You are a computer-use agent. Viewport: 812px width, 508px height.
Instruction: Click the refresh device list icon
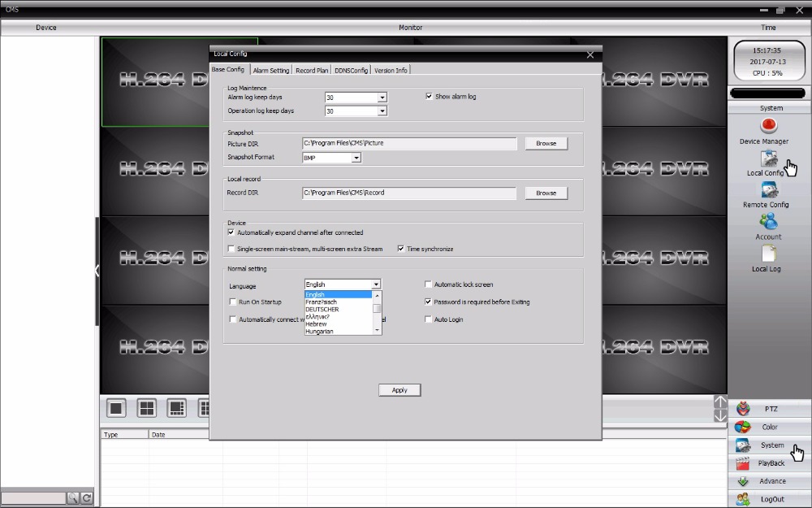coord(86,498)
